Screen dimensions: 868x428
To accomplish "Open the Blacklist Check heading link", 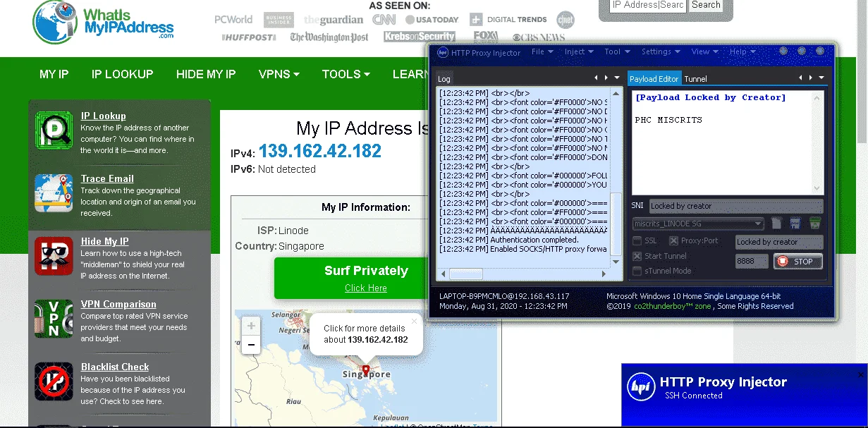I will coord(115,367).
